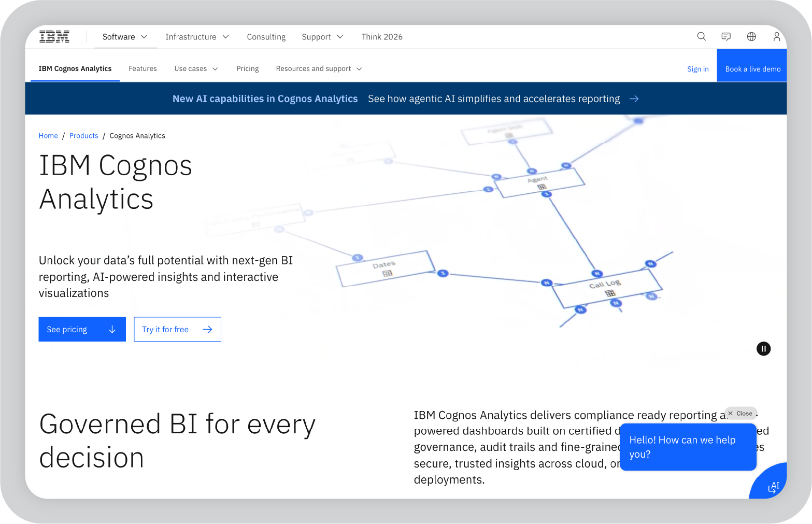Click the arrow in the AI capabilities banner
The height and width of the screenshot is (524, 812).
(634, 99)
